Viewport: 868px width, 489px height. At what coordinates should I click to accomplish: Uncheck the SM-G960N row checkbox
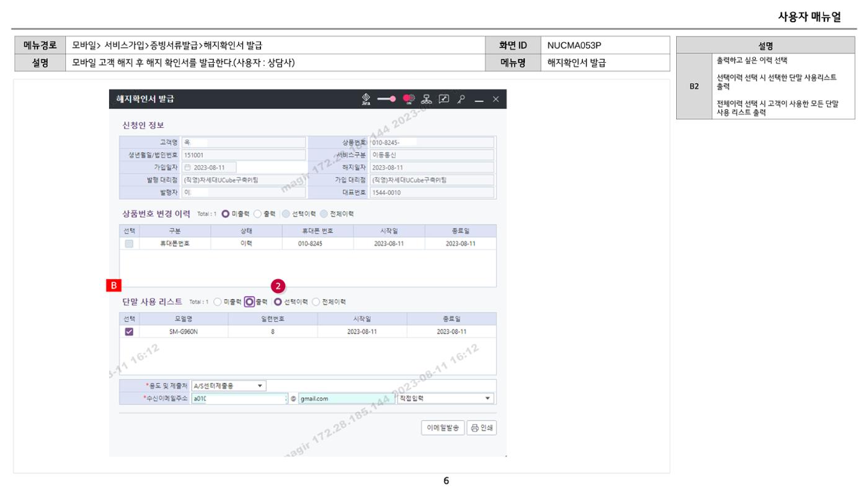tap(129, 332)
